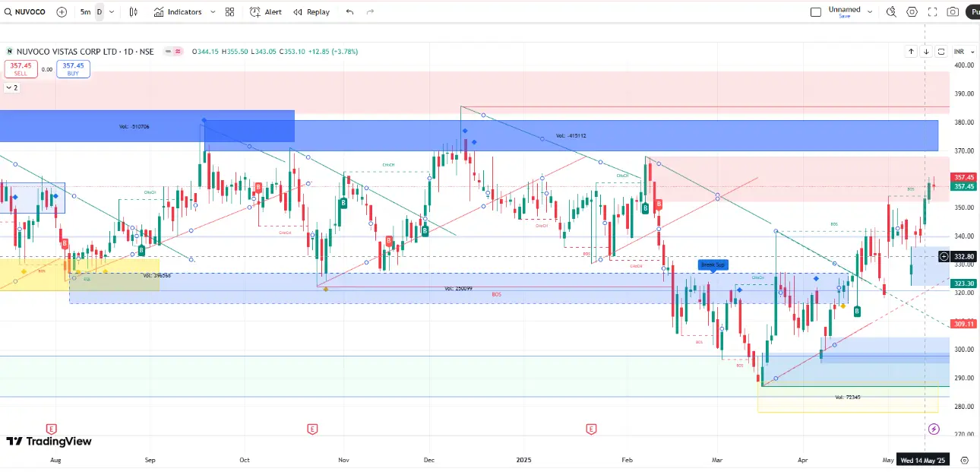This screenshot has width=980, height=472.
Task: Move the pane up with up arrow
Action: pos(911,52)
